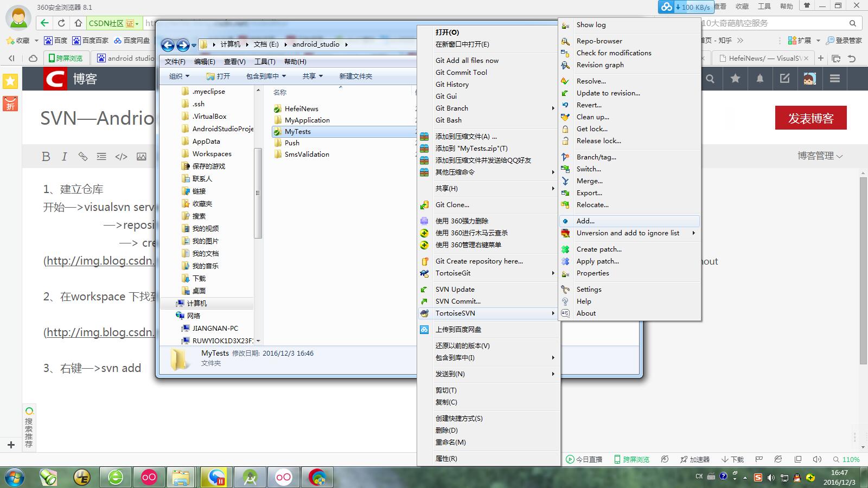Viewport: 868px width, 488px height.
Task: Expand the 组织 dropdown in Explorer
Action: coord(179,76)
